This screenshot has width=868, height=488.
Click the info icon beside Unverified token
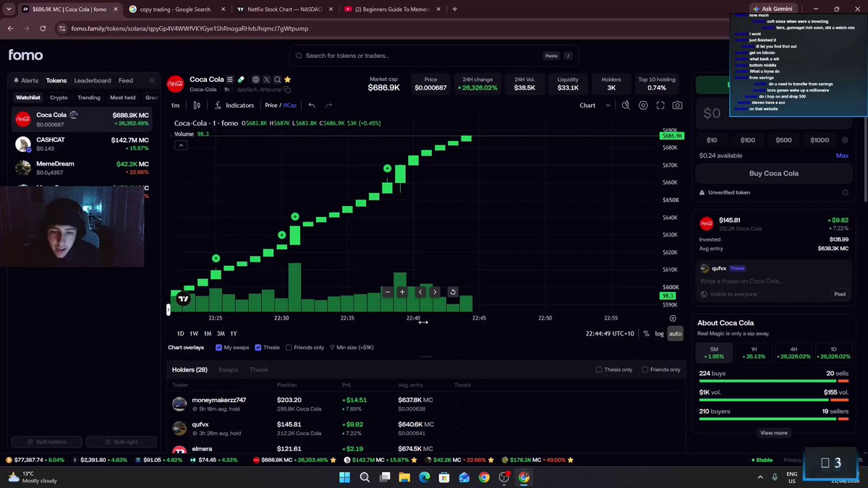pyautogui.click(x=846, y=192)
